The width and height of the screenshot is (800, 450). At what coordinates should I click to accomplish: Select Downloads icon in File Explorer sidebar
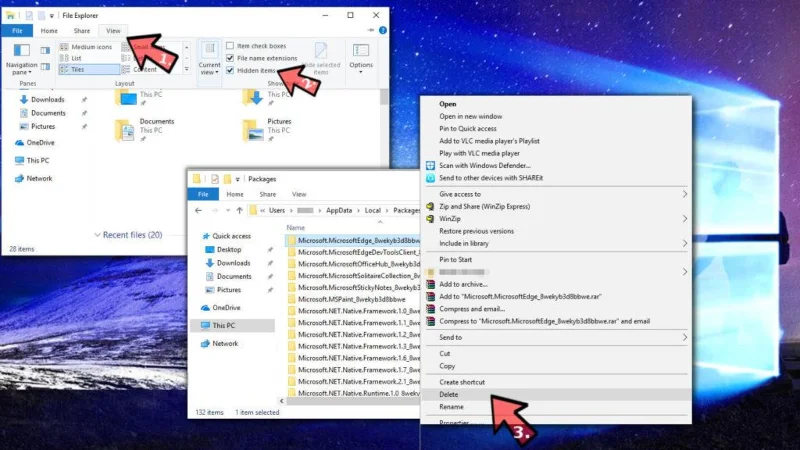click(23, 99)
